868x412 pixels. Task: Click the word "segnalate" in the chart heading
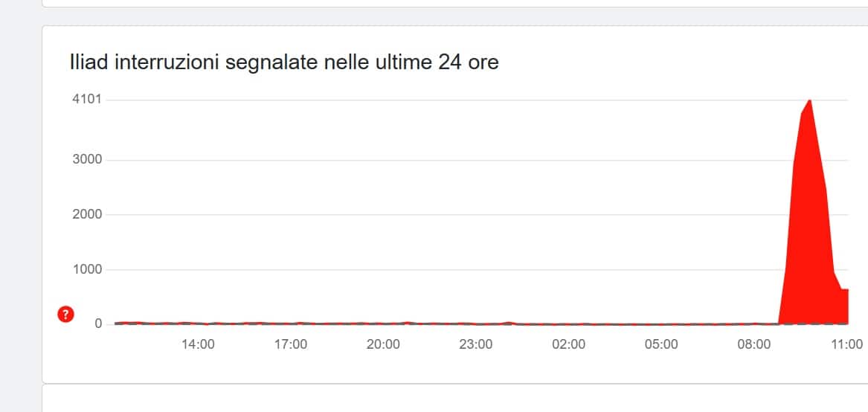click(x=271, y=63)
